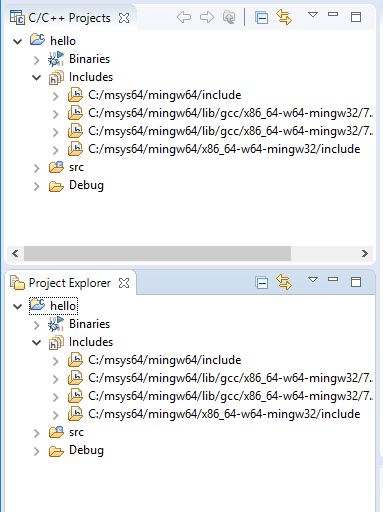Select first lib/gcc include folder icon, C/C++ Projects
Screen dimensions: 383x512
click(x=75, y=113)
